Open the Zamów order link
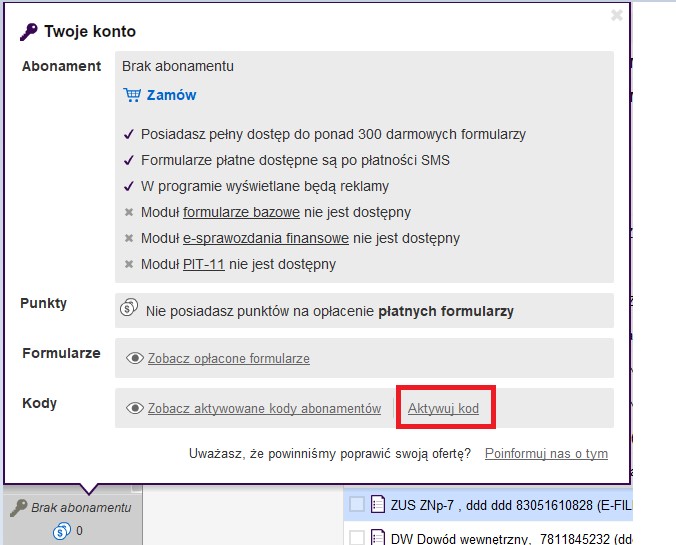 171,95
